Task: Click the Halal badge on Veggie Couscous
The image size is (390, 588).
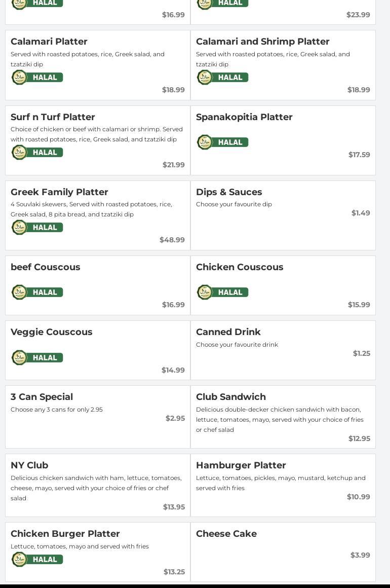Action: [x=37, y=358]
